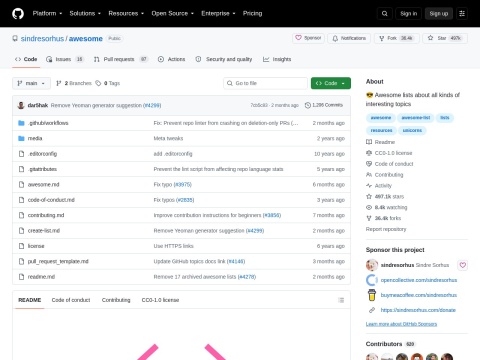Open the contributing.md file

coord(46,215)
